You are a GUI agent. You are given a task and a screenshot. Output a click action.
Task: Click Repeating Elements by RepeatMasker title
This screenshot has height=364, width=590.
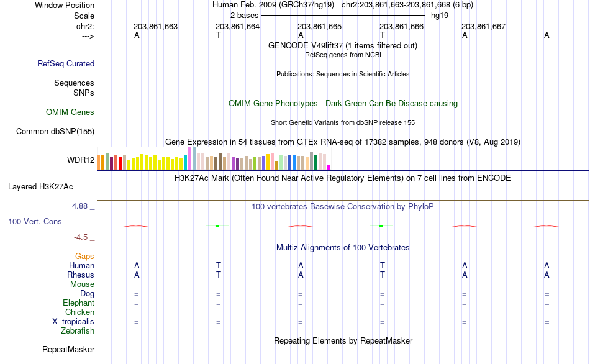343,340
